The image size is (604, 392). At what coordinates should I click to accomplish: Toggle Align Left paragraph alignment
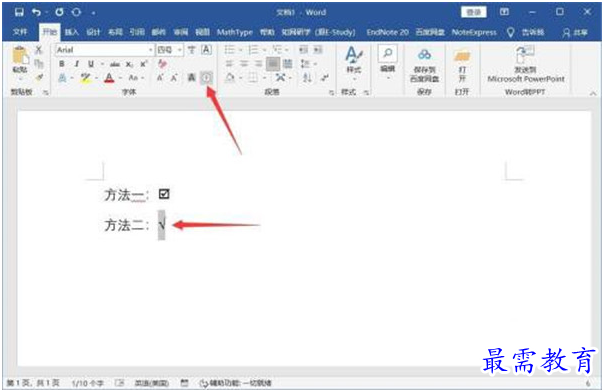tap(230, 64)
